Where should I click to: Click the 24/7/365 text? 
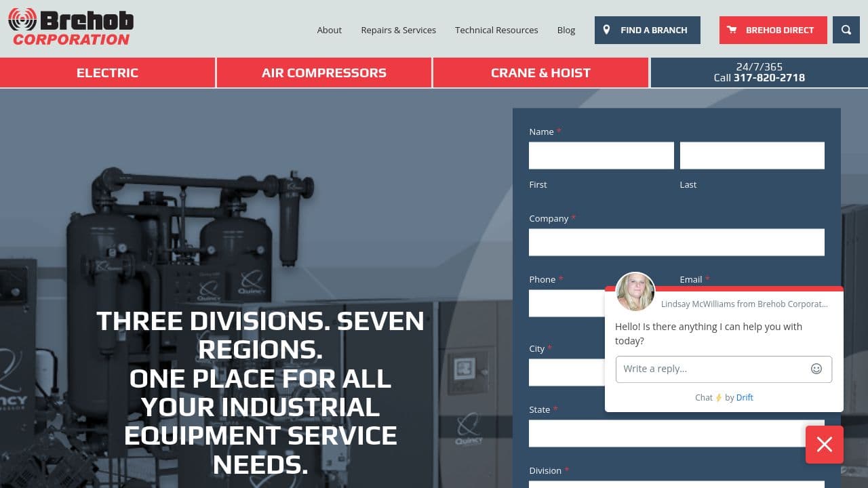[x=759, y=66]
